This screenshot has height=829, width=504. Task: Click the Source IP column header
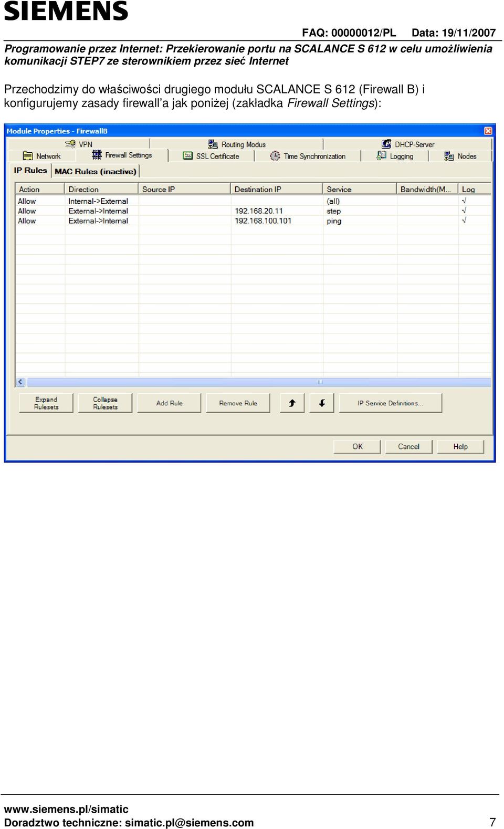(x=184, y=189)
